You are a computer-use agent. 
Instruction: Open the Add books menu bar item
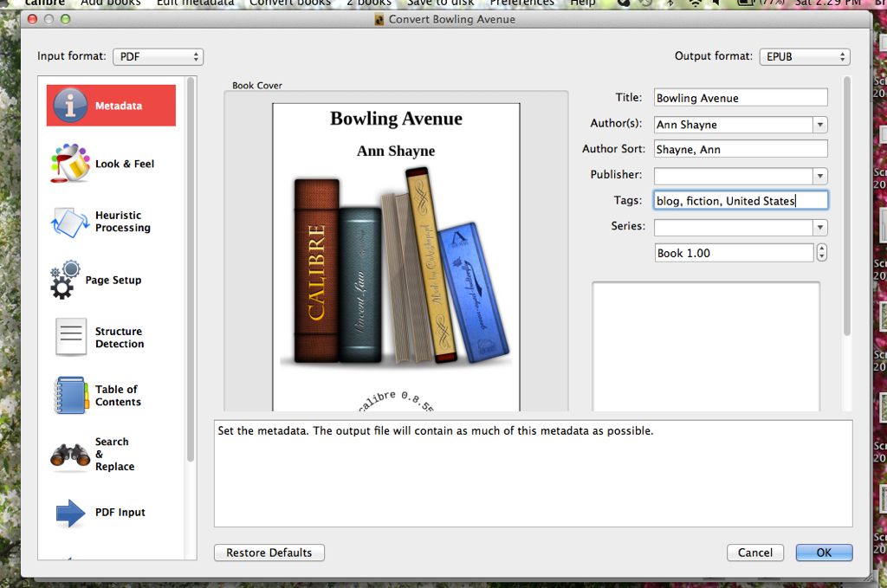coord(110,3)
